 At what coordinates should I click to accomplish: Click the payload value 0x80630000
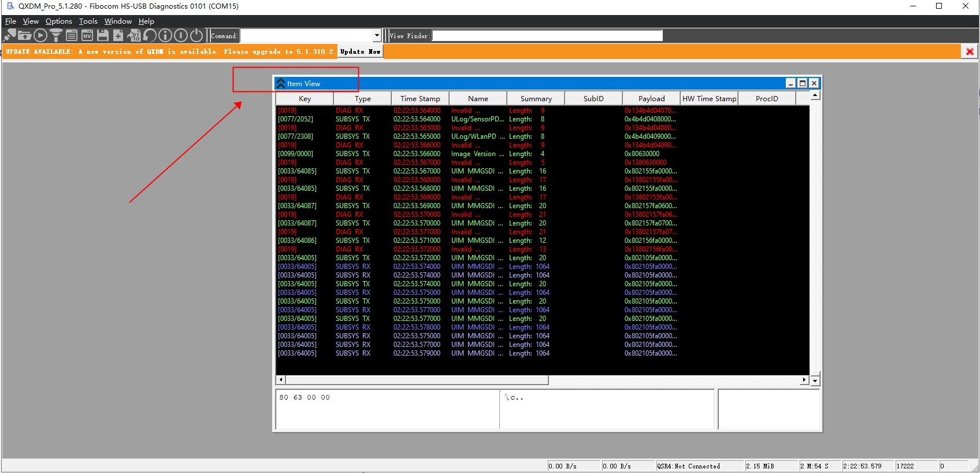click(x=641, y=154)
